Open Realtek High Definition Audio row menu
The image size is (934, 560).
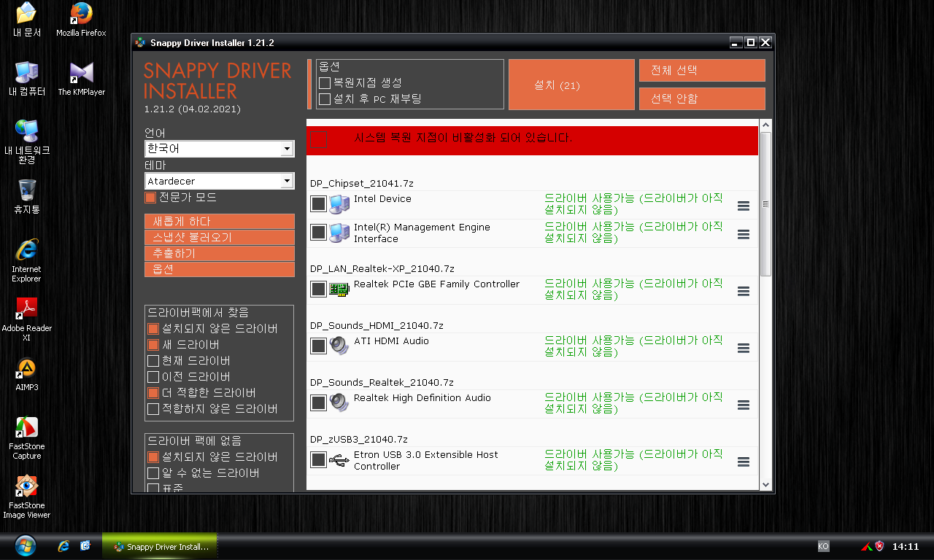tap(744, 405)
